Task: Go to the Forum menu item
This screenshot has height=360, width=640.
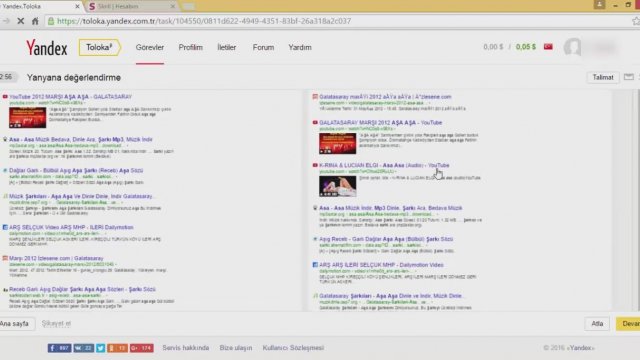Action: click(263, 47)
